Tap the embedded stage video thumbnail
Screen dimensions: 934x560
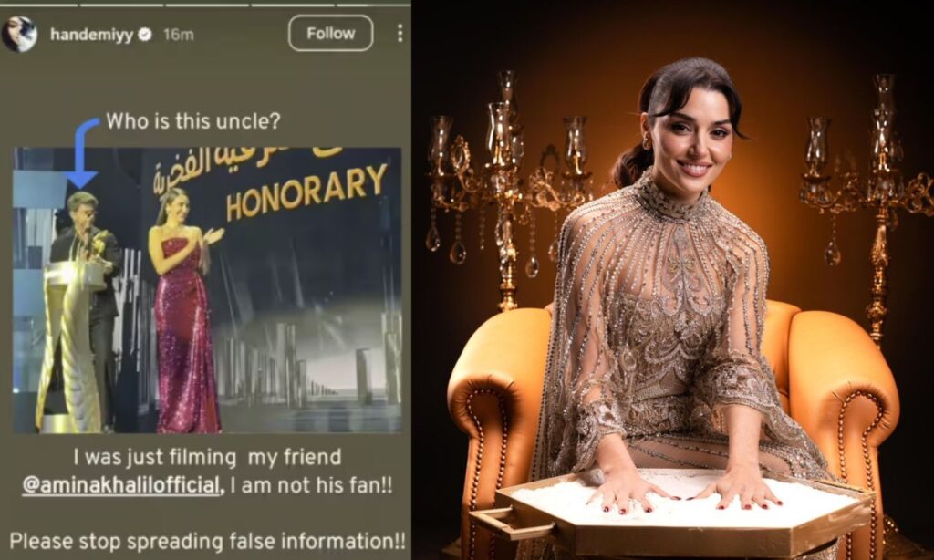click(x=207, y=290)
